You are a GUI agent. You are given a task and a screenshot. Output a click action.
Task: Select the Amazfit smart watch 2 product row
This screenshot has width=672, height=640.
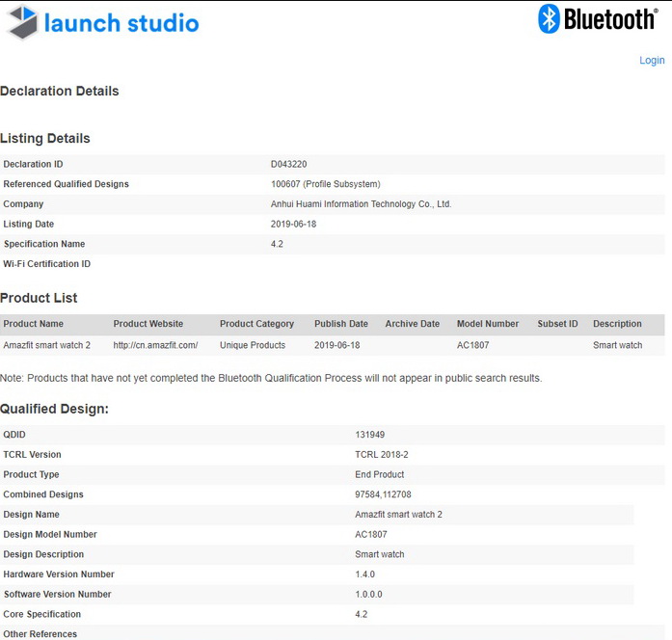[332, 345]
